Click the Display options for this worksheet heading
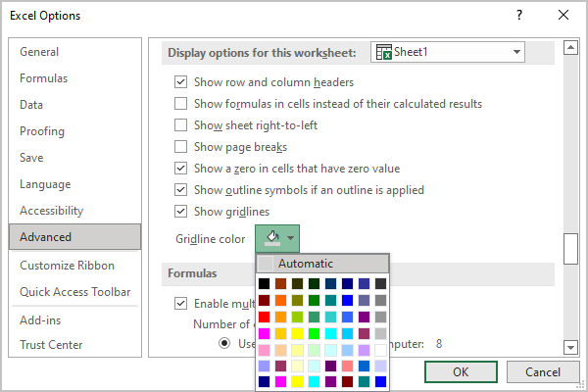This screenshot has width=588, height=392. (262, 53)
